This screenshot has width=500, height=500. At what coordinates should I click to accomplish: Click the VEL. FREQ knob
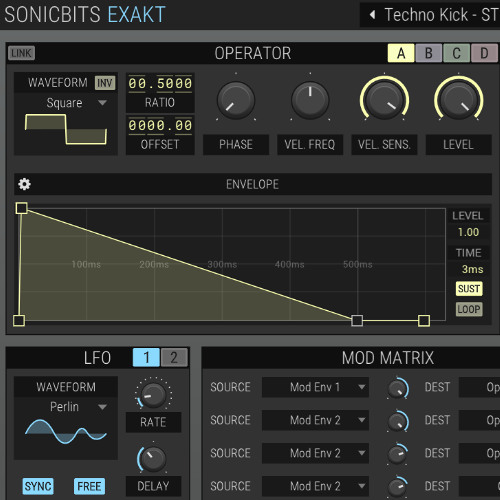click(310, 100)
